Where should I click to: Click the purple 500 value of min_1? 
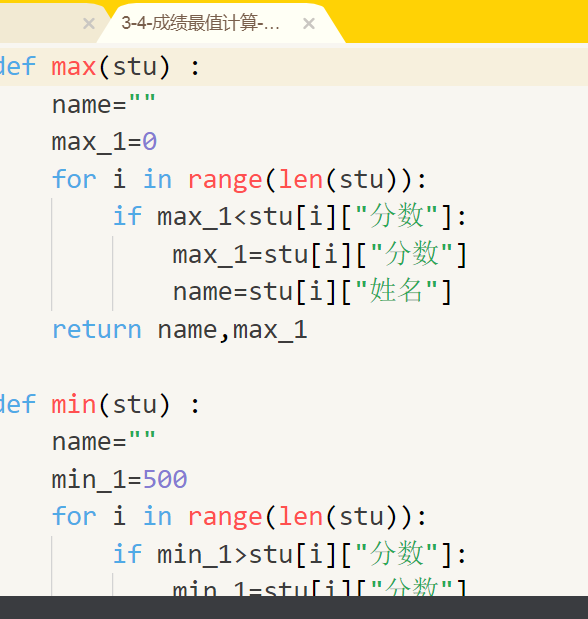tap(165, 480)
